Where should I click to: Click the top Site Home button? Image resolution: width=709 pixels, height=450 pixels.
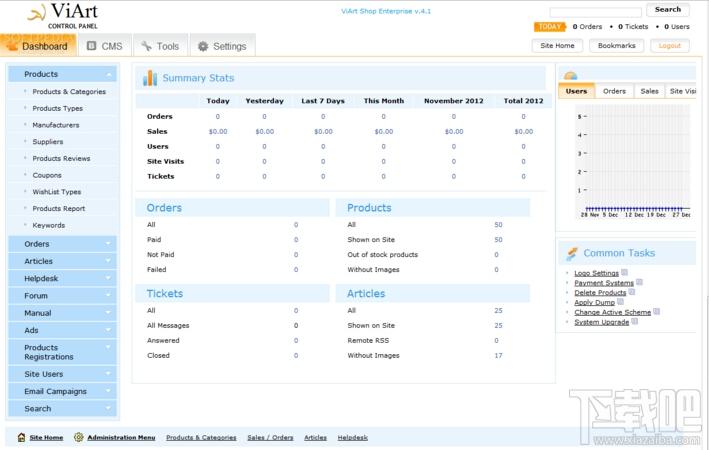(557, 46)
